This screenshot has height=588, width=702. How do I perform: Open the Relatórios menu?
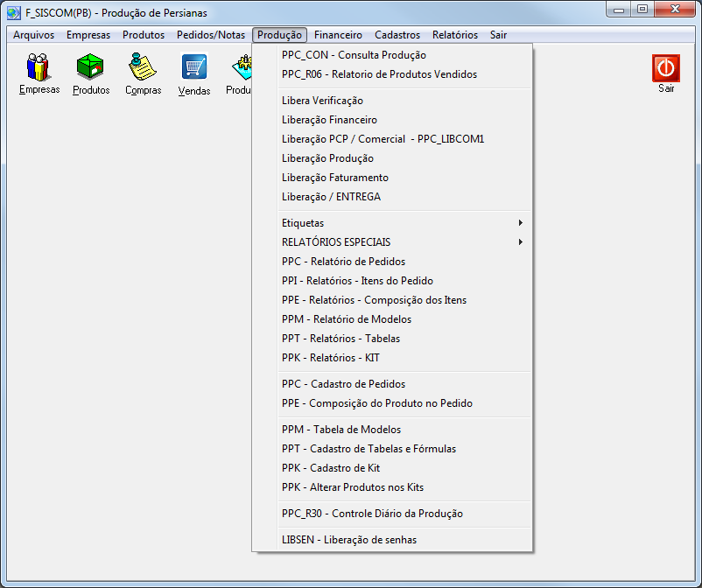[455, 35]
